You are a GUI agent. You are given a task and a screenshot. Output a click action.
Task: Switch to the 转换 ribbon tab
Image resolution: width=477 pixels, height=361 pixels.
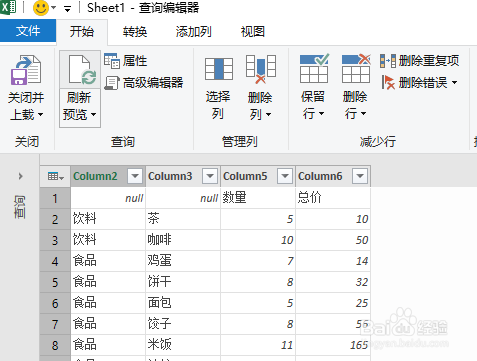click(x=135, y=32)
